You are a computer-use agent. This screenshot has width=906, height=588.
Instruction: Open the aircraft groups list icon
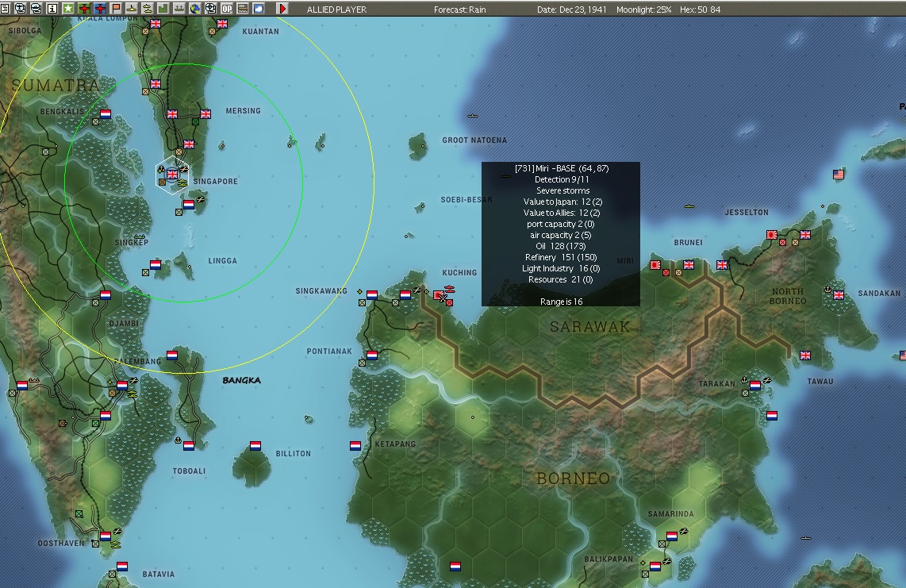(20, 8)
